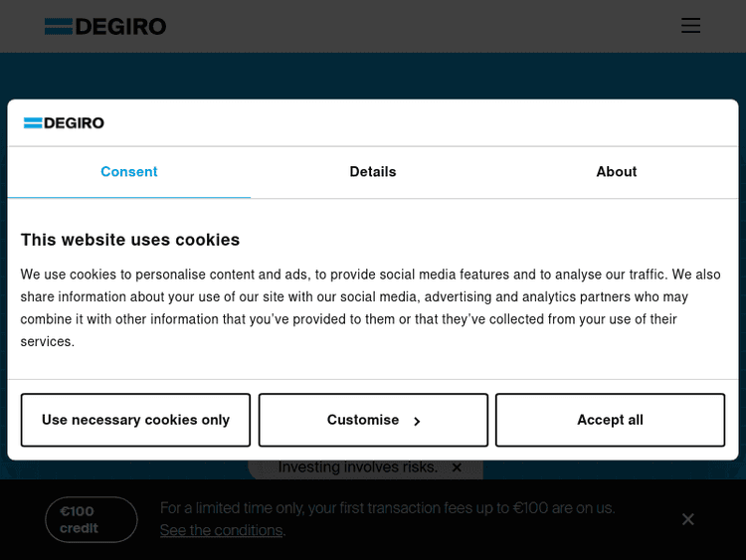The height and width of the screenshot is (560, 746).
Task: Click the chevron arrow next to Customise
Action: [x=417, y=421]
